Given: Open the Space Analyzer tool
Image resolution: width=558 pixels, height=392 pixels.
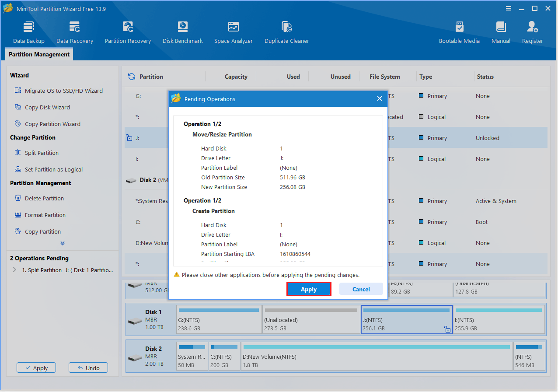Looking at the screenshot, I should [x=234, y=32].
